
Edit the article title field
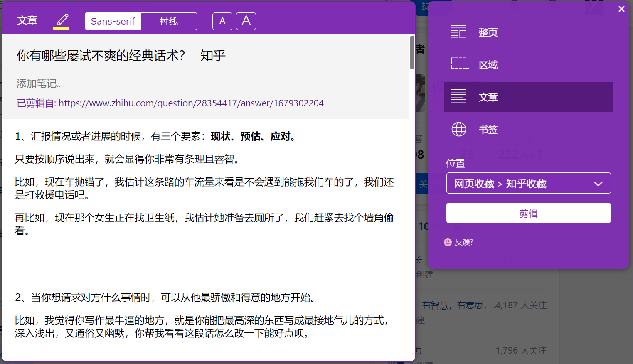pyautogui.click(x=206, y=56)
